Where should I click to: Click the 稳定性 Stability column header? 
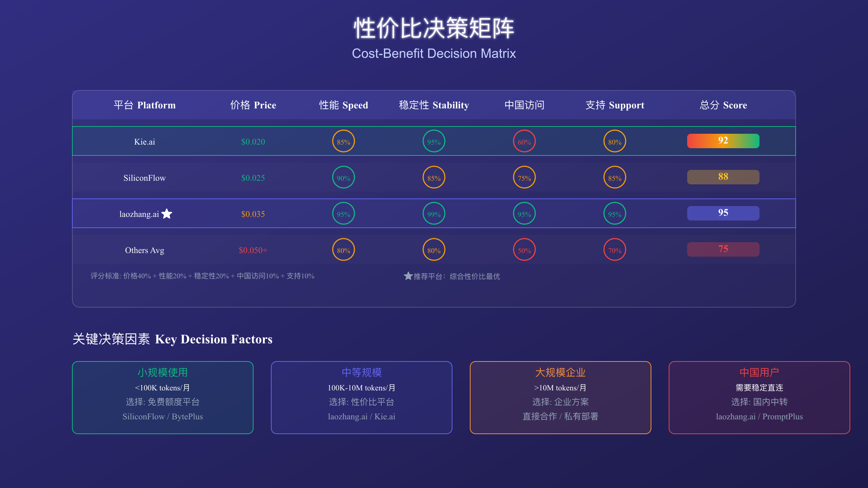(434, 105)
